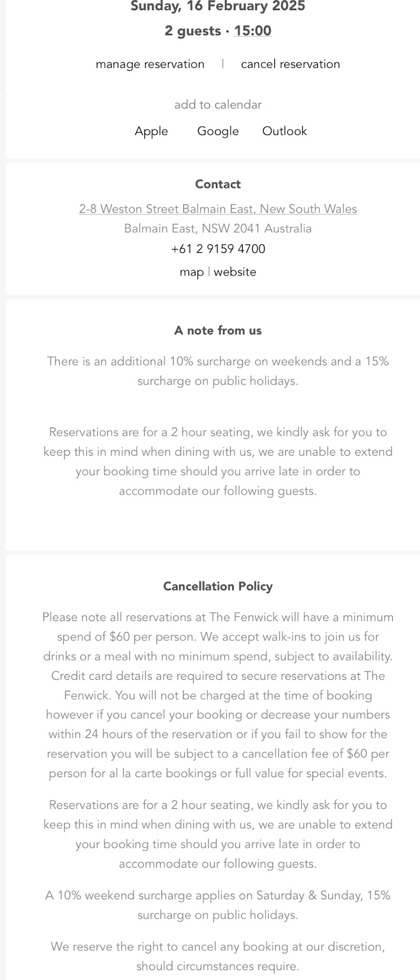Click the Sunday, 16 February 2025 date
This screenshot has width=420, height=980.
pos(218,7)
